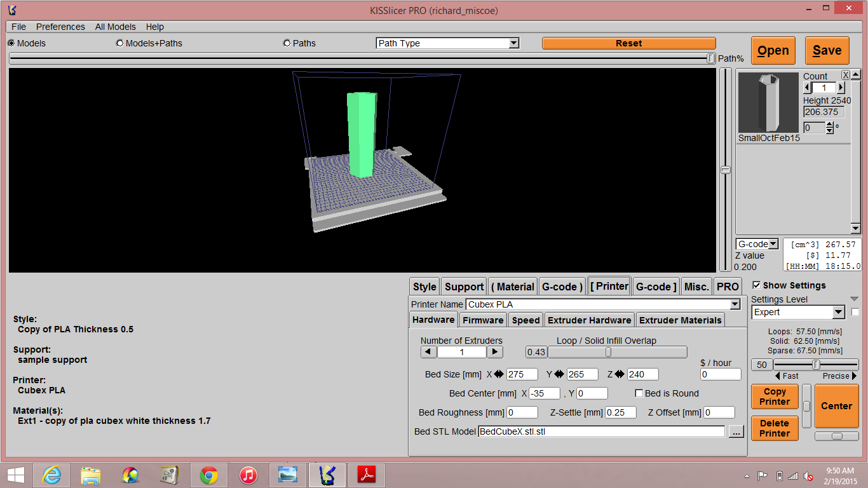Open the Extruder Hardware sub-tab

click(590, 320)
